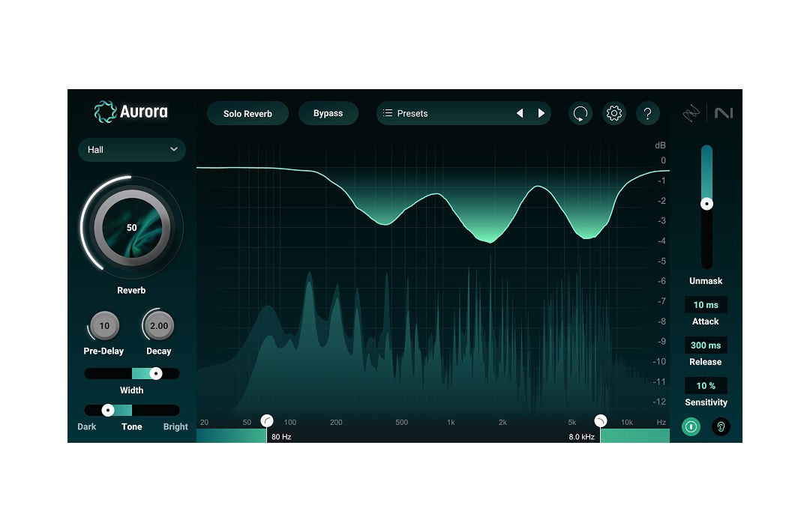Open the settings gear icon
Image resolution: width=810 pixels, height=532 pixels.
(x=613, y=113)
